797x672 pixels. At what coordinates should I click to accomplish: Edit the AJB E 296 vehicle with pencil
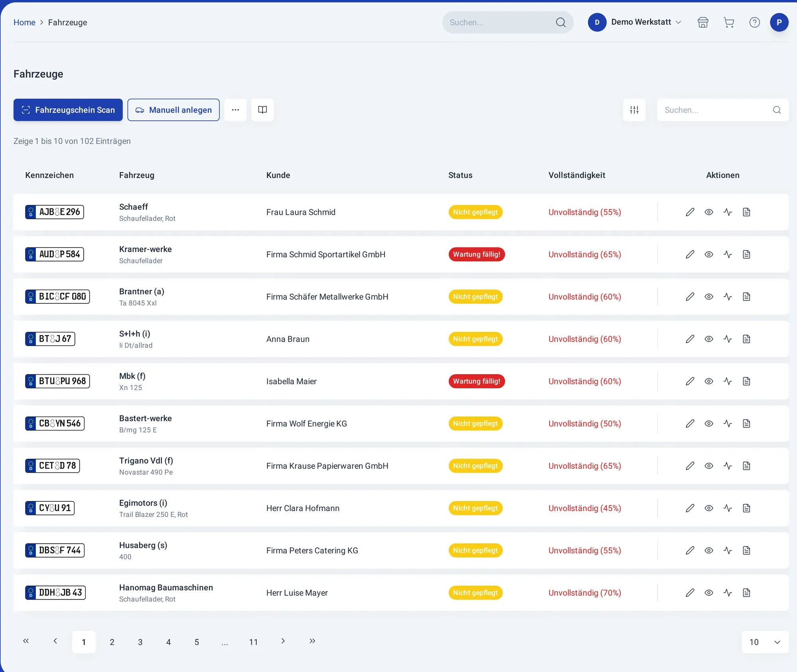[690, 212]
